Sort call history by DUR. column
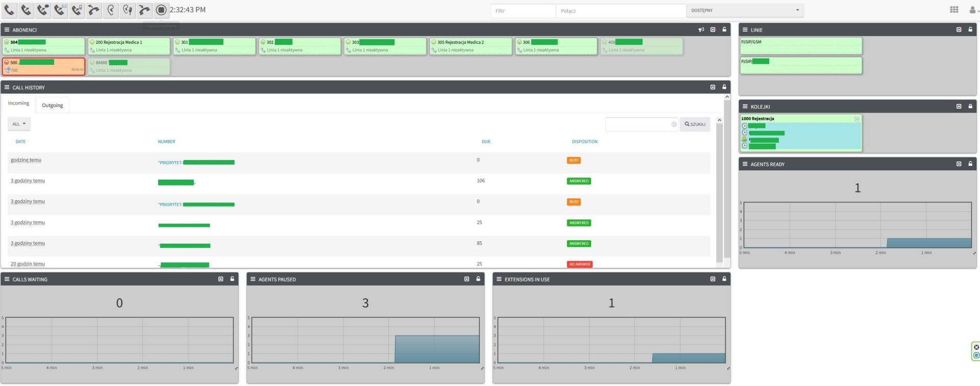Image resolution: width=980 pixels, height=386 pixels. pos(486,142)
